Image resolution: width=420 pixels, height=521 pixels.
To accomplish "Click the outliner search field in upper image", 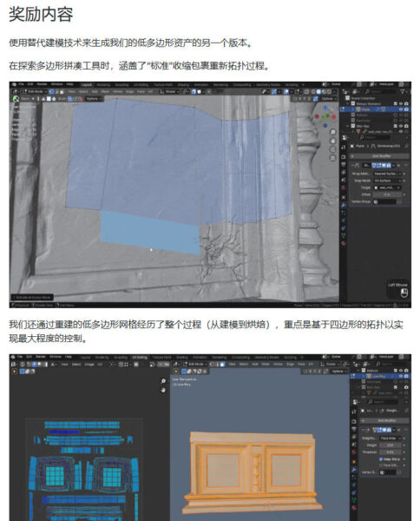I will pyautogui.click(x=381, y=91).
